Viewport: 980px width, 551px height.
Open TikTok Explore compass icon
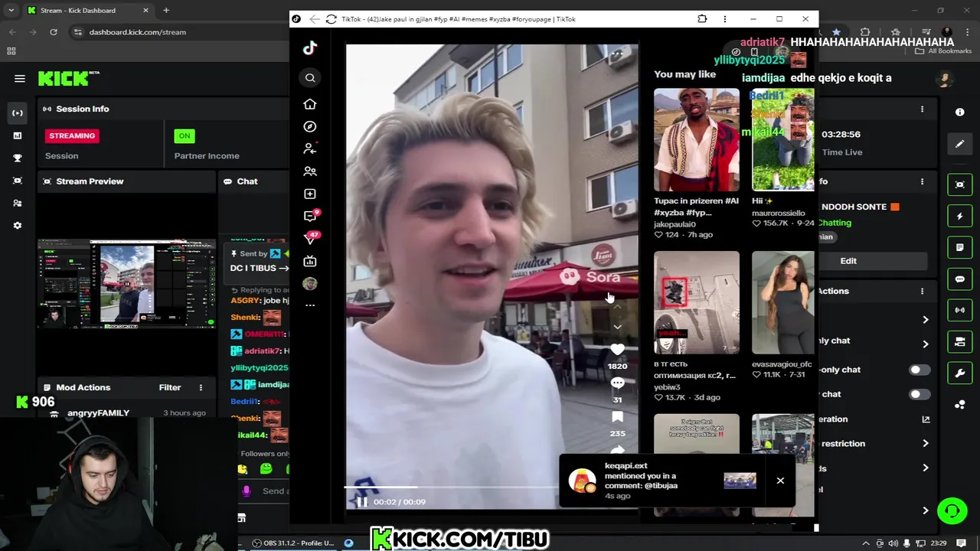coord(310,126)
